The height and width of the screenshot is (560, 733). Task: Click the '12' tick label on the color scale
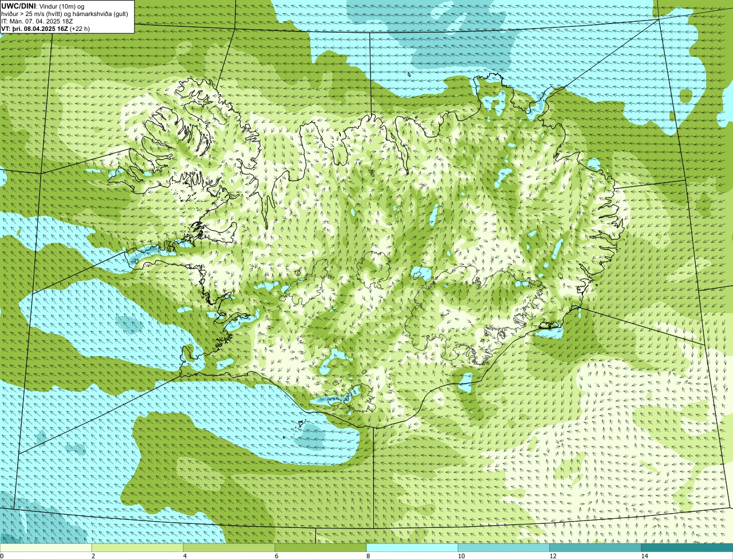[x=553, y=556]
